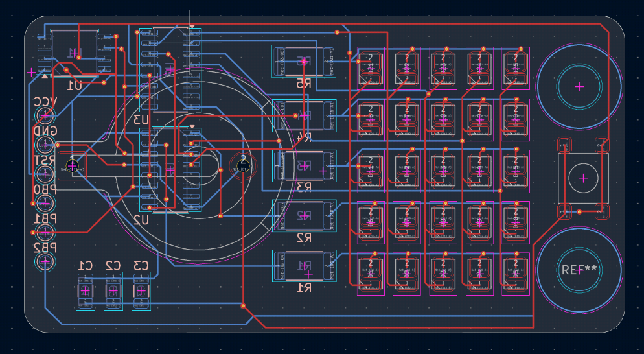This screenshot has height=354, width=644.
Task: Click the GND test pad
Action: (45, 145)
